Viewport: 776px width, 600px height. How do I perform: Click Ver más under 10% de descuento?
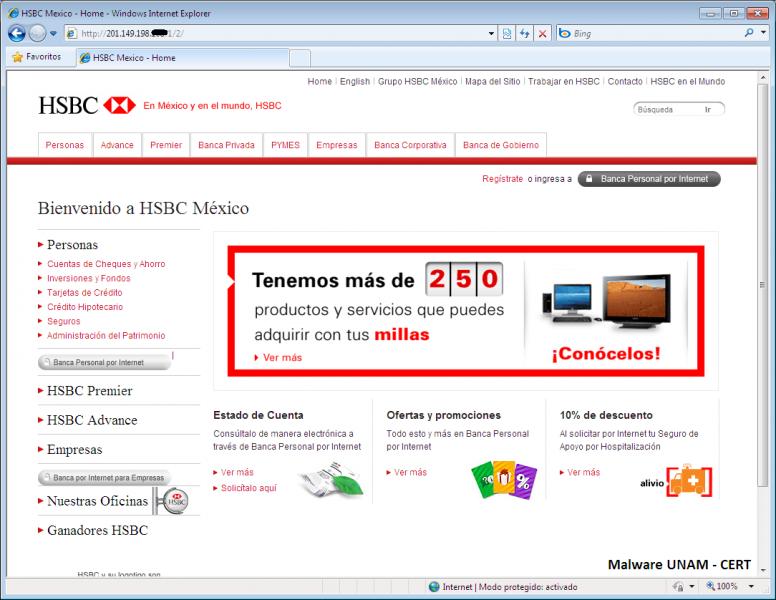click(583, 472)
